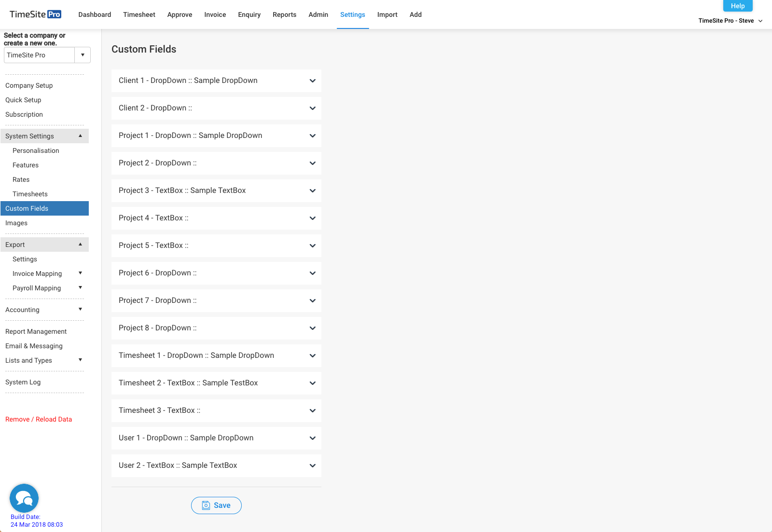Open the TimeSite Pro - Steve user menu
Image resolution: width=772 pixels, height=532 pixels.
point(730,21)
